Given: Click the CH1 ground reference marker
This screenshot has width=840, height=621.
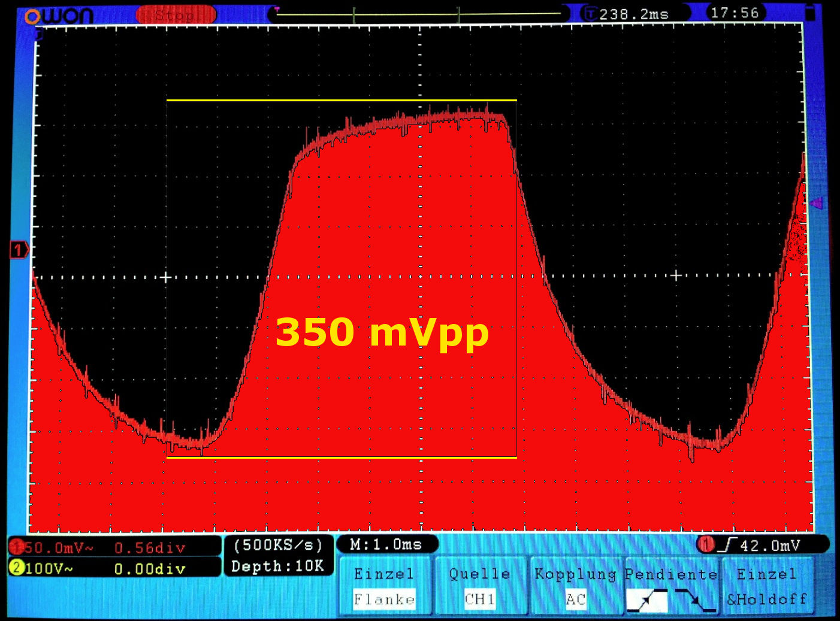Looking at the screenshot, I should pos(19,250).
